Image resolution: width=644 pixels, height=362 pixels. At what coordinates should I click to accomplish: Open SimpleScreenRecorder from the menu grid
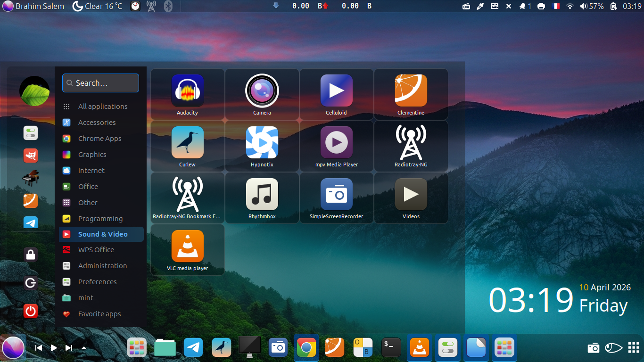click(336, 198)
